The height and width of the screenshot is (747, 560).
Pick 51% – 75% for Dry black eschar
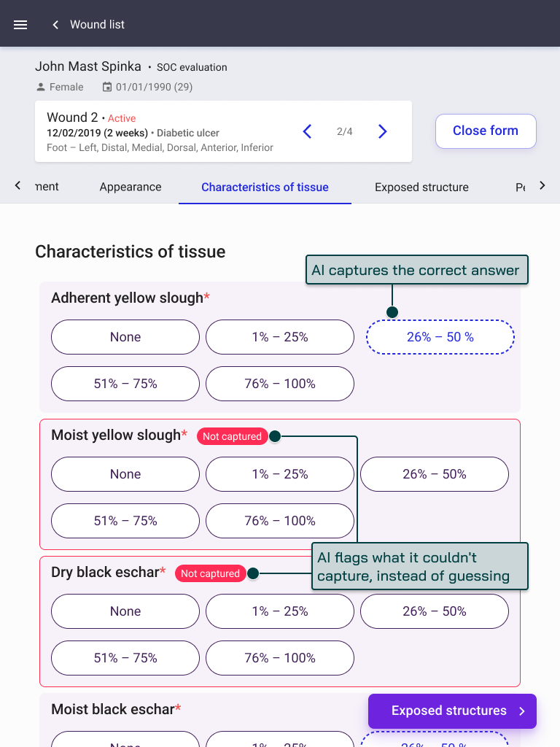[x=125, y=658]
